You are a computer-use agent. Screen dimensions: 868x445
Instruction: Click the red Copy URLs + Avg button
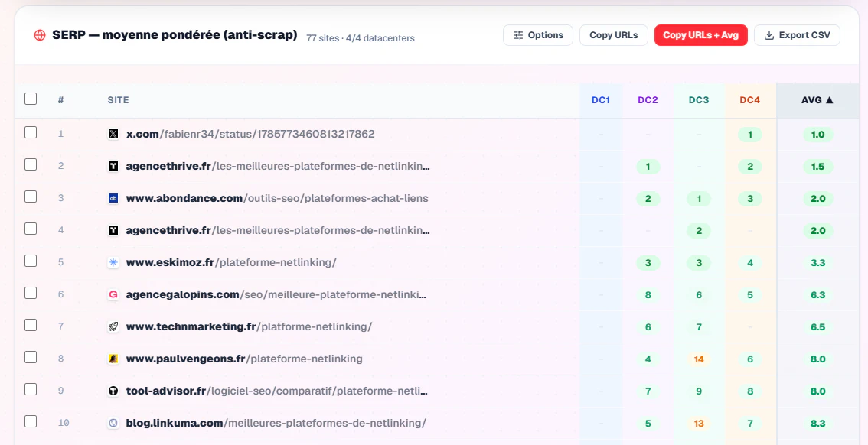701,35
